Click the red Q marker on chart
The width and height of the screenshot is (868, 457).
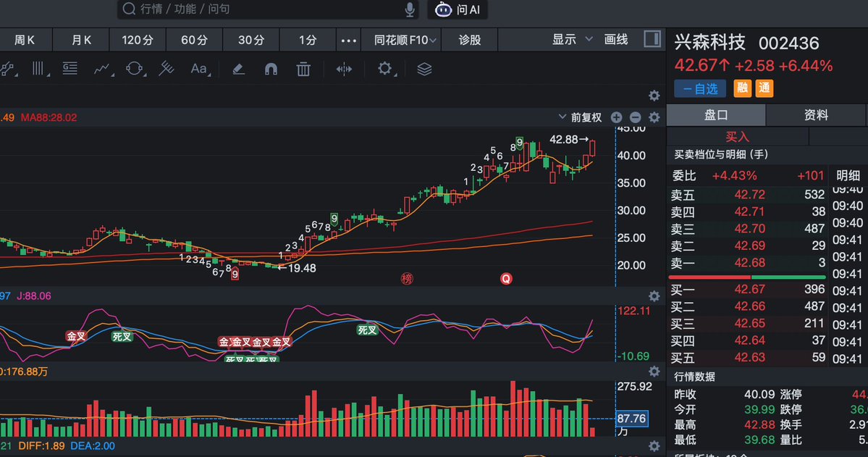506,279
